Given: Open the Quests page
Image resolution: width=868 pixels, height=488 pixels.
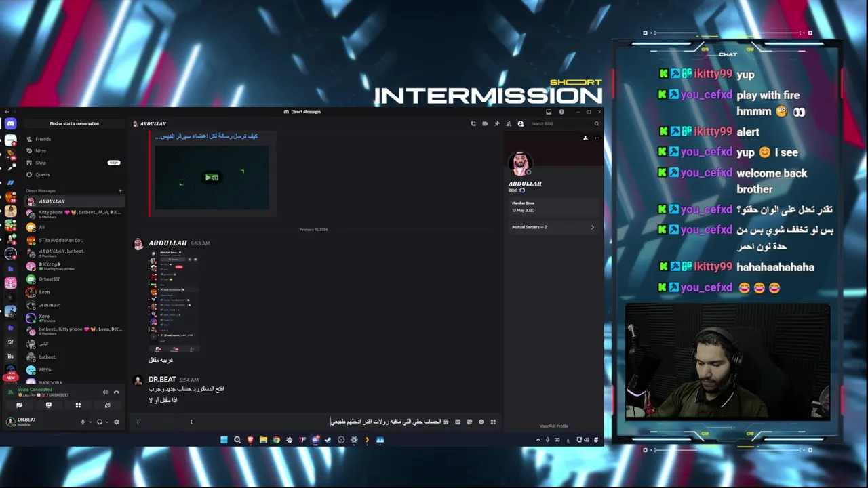Looking at the screenshot, I should click(74, 174).
